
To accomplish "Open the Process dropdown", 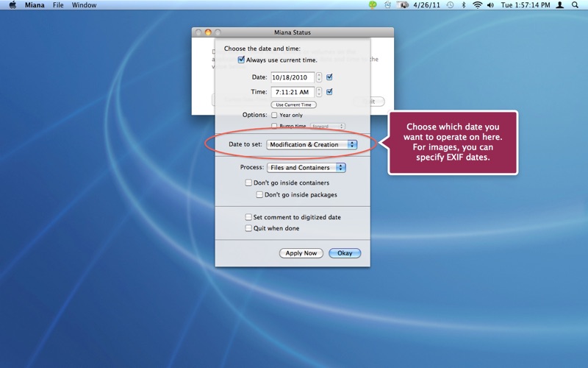I will (306, 168).
